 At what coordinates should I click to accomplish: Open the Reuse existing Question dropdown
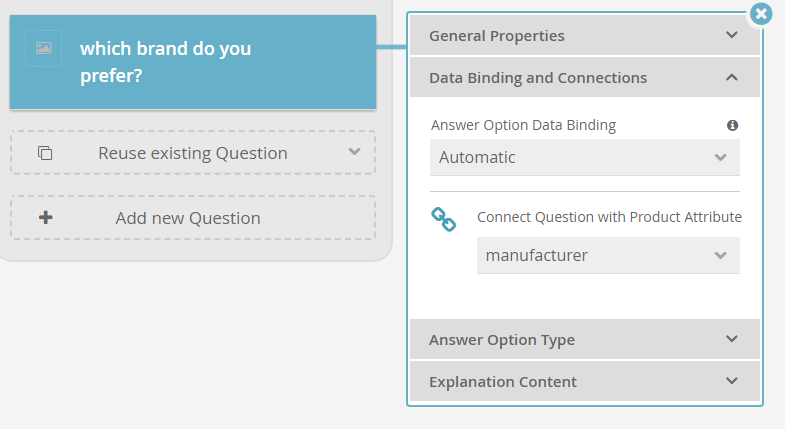(x=193, y=153)
